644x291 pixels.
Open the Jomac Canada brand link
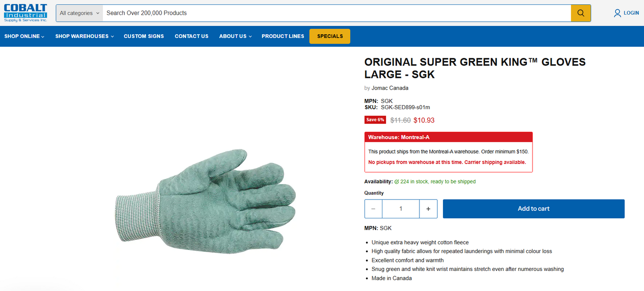tap(390, 88)
